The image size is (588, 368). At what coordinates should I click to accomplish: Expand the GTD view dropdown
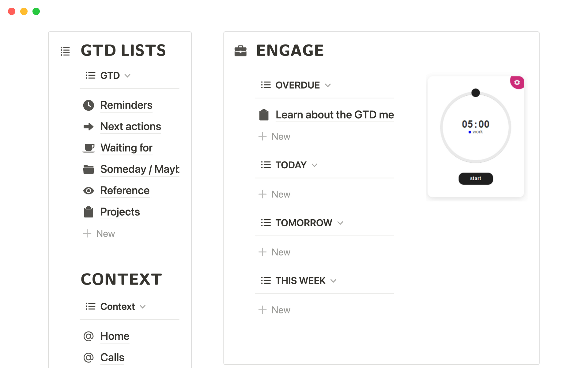pyautogui.click(x=128, y=76)
